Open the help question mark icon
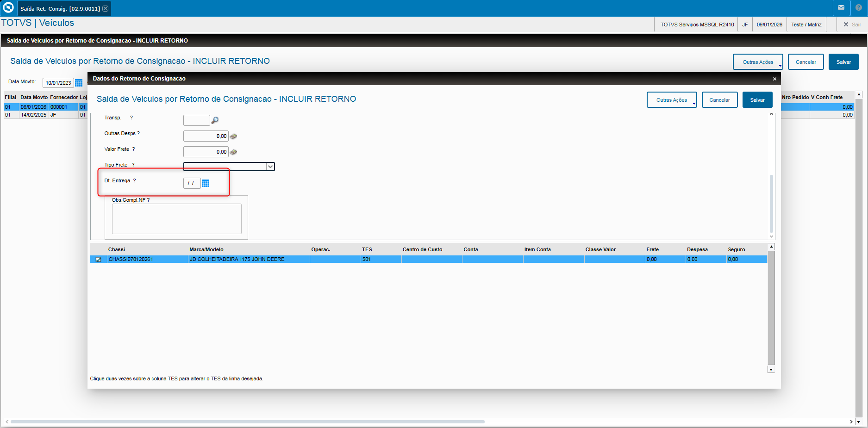Viewport: 868px width, 428px height. [x=859, y=7]
